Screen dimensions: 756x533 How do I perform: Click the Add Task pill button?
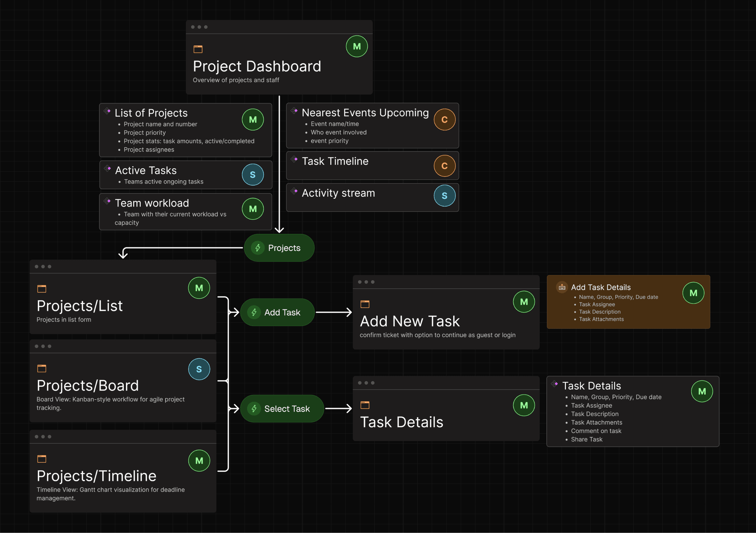click(x=277, y=312)
